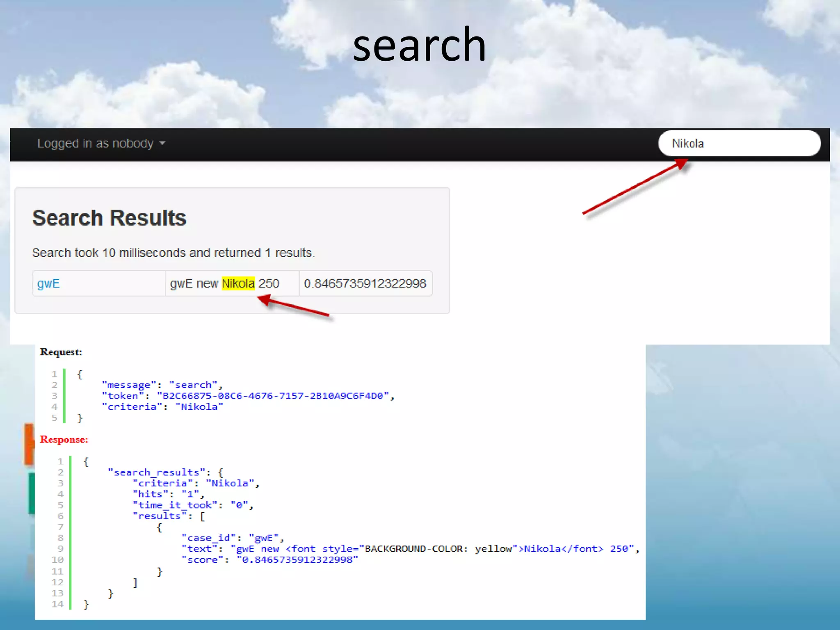Click the response '"search_results": {' line
Viewport: 840px width, 630px height.
pyautogui.click(x=165, y=472)
